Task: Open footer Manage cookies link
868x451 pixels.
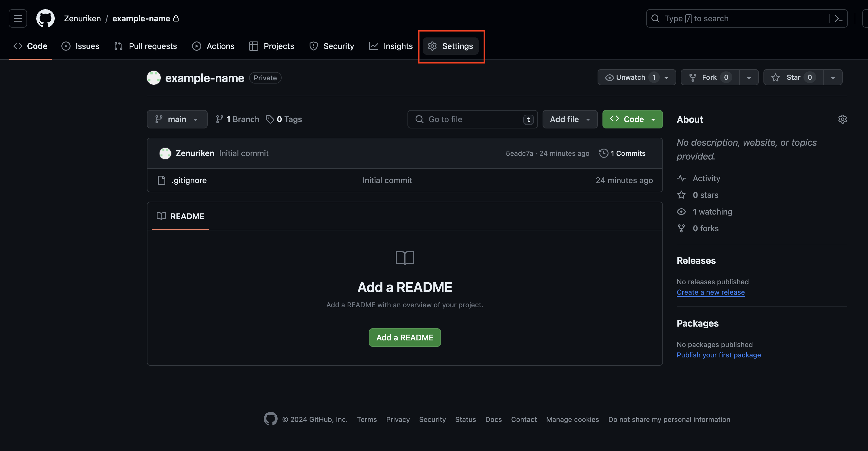Action: click(x=573, y=419)
